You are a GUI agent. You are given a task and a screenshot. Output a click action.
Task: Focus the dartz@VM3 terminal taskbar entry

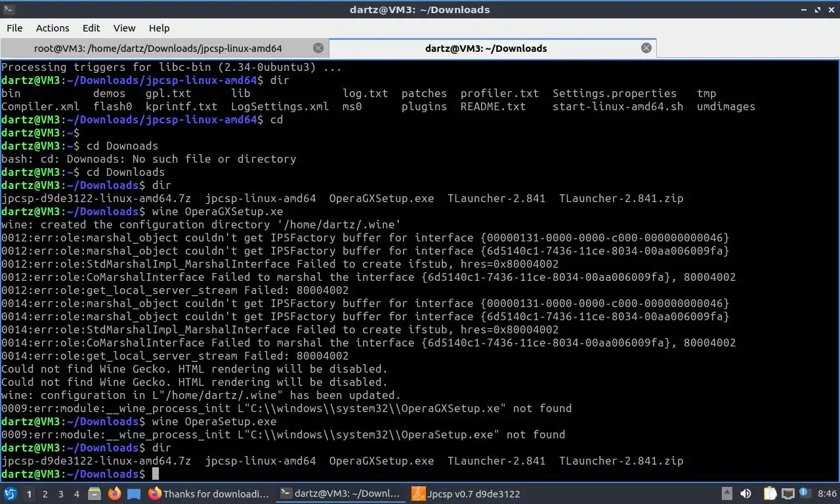pos(340,493)
